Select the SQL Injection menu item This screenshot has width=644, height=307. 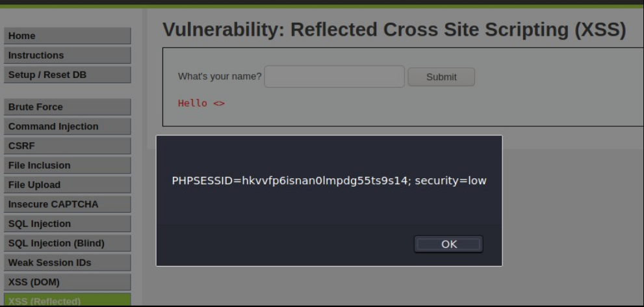click(x=68, y=224)
